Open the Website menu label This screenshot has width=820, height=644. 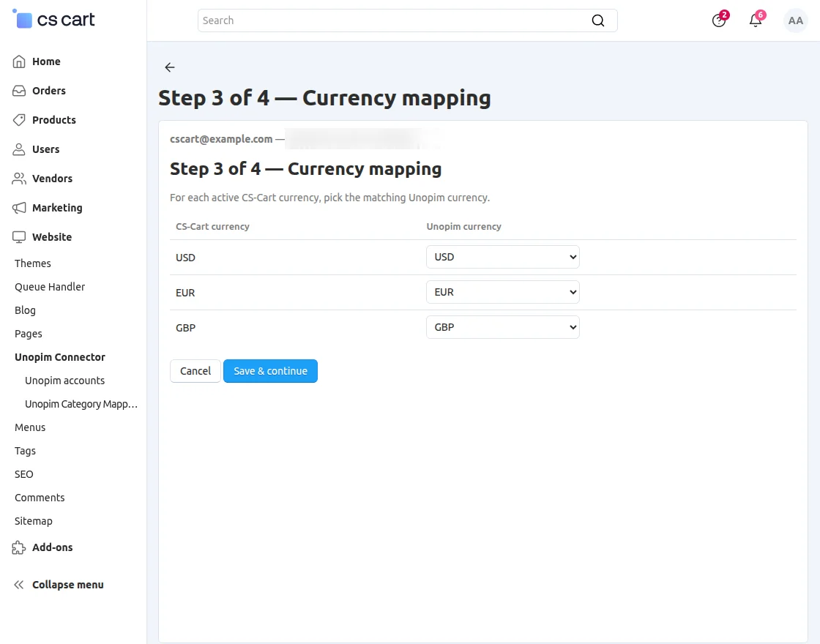coord(52,237)
